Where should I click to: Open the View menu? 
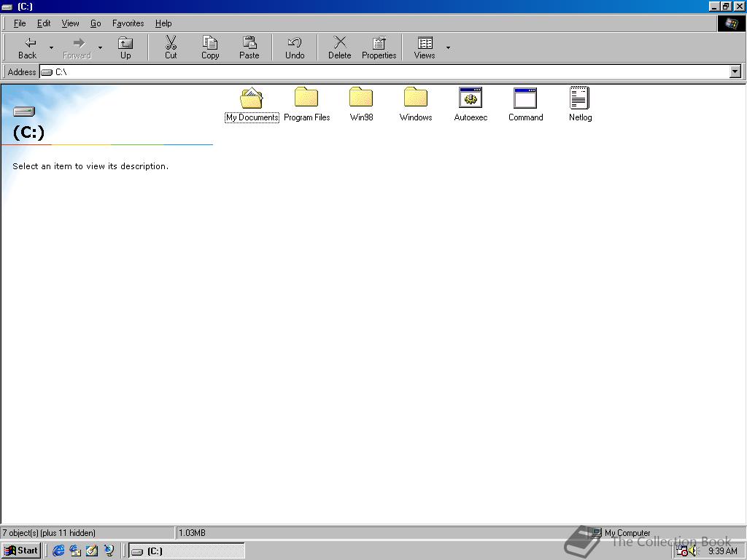click(71, 23)
